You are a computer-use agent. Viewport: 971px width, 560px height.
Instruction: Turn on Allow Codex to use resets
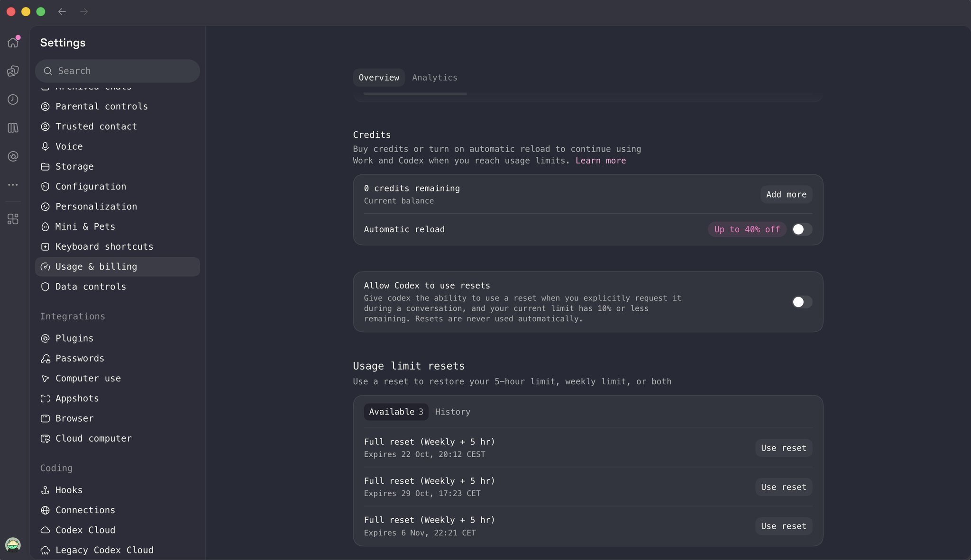(802, 302)
